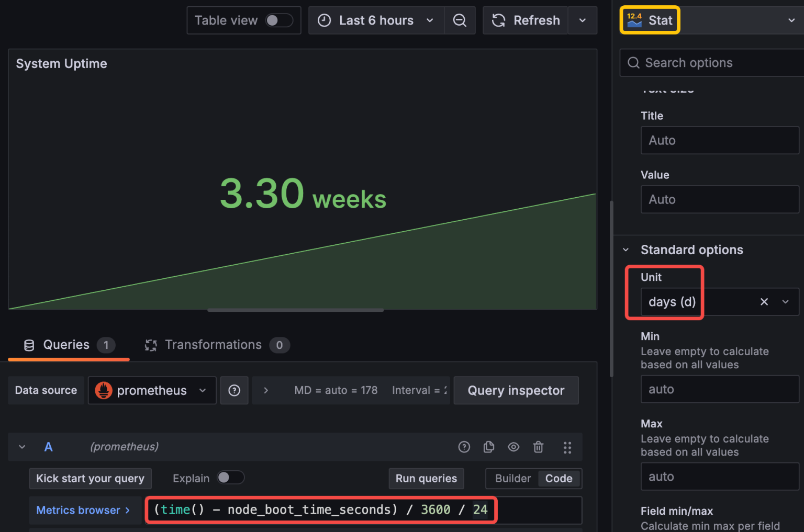The height and width of the screenshot is (532, 804).
Task: Clear the days (d) unit with the X icon
Action: tap(764, 302)
